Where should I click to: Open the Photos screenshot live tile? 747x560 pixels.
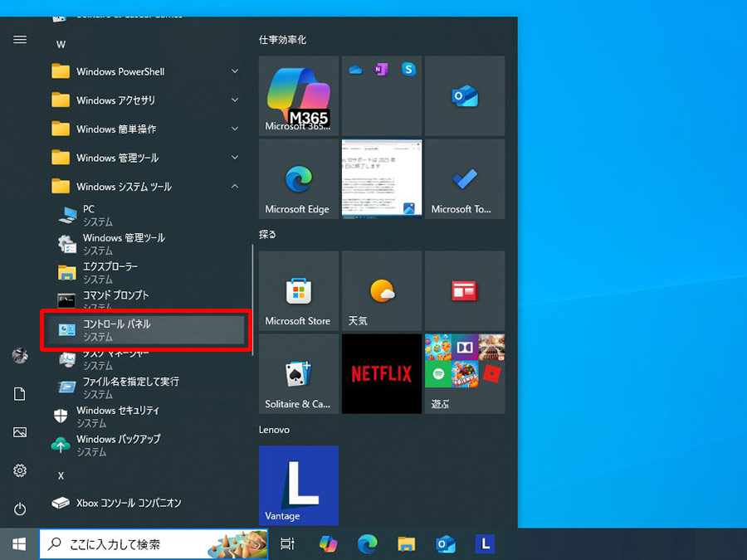[382, 179]
